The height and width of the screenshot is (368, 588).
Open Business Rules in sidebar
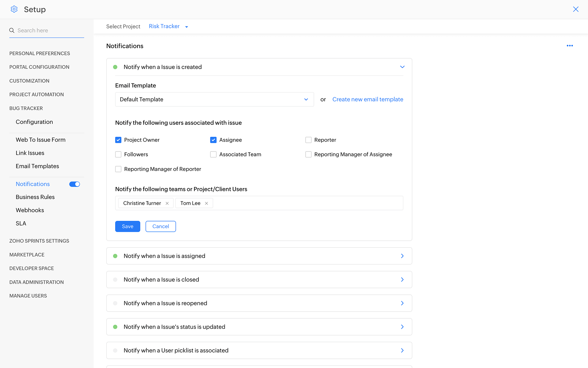35,197
